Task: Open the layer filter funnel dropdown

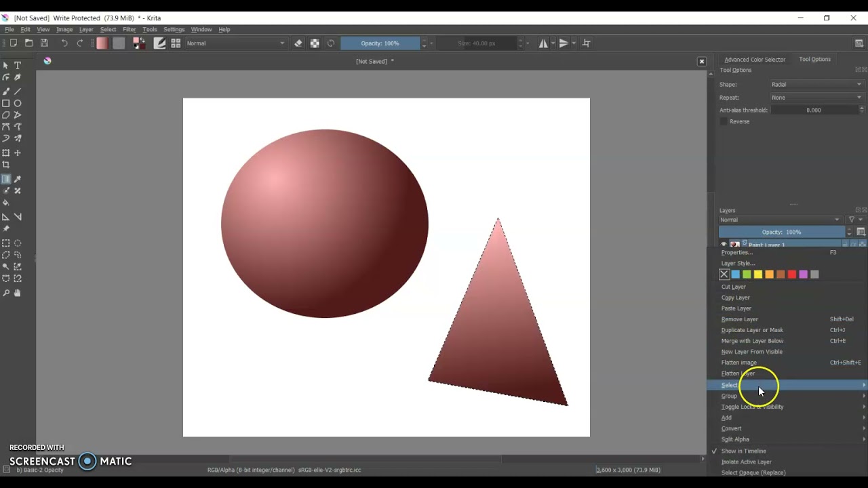Action: (x=855, y=220)
